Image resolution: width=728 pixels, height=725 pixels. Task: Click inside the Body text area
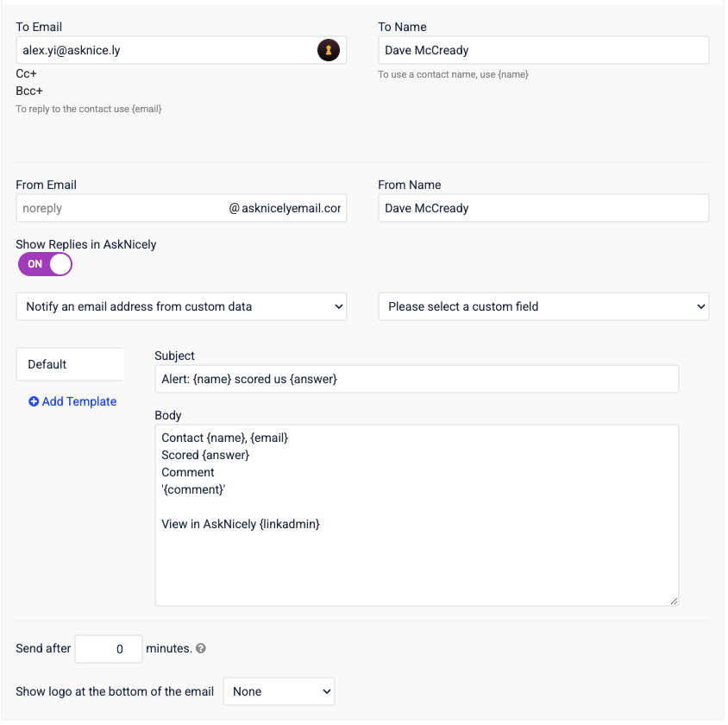[x=417, y=515]
